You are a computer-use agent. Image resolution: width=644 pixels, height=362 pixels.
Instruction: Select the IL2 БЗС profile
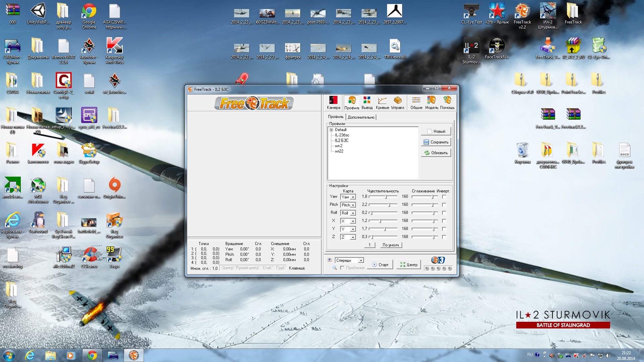[x=341, y=140]
